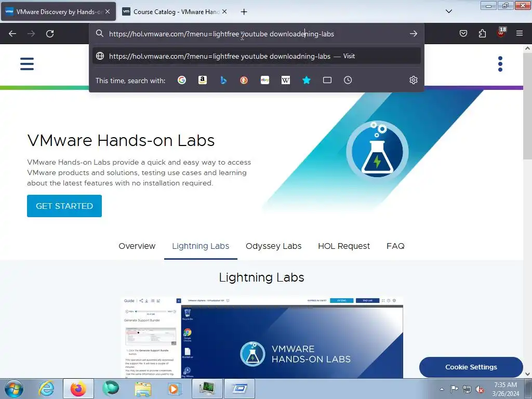Open uBlock extension with 18 badge
Screen dimensions: 532x399
[501, 33]
